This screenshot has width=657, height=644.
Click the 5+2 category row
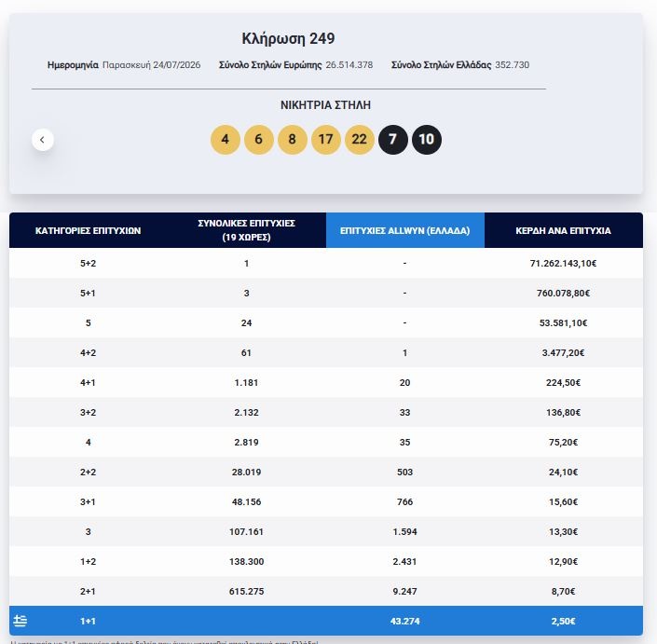(326, 263)
